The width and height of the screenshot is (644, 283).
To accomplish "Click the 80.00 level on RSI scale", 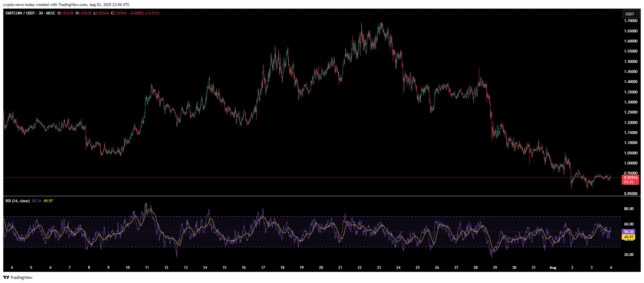I will click(629, 209).
